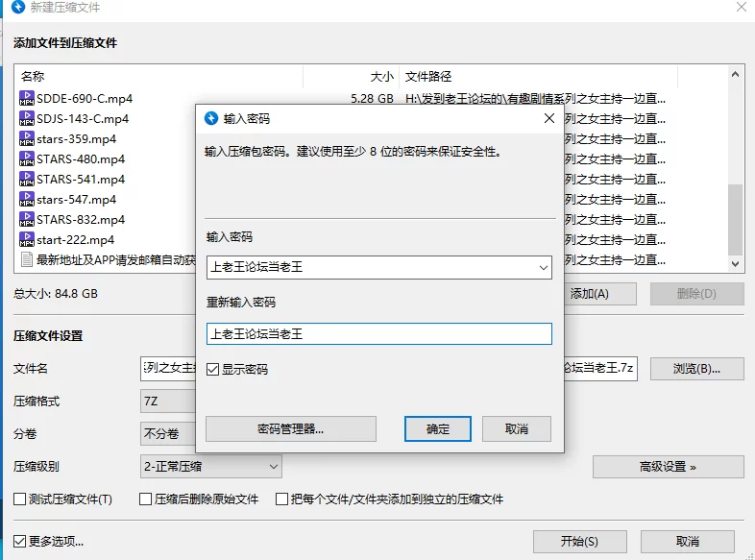Open 高级设置 » options

tap(668, 467)
